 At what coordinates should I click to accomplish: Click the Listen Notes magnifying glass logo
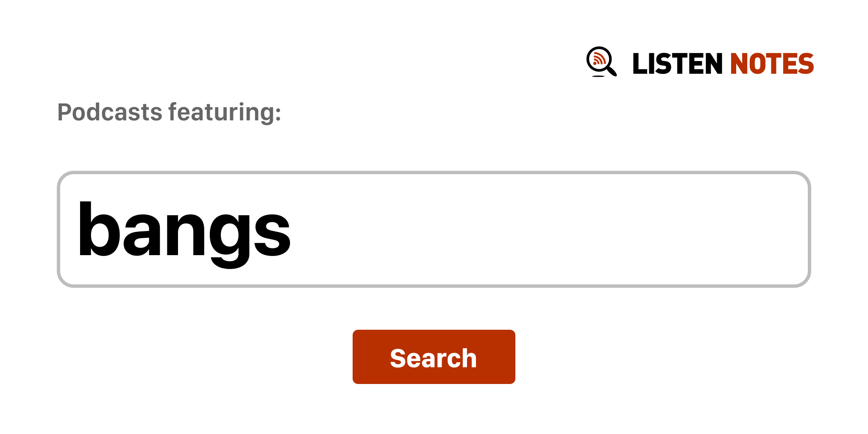tap(601, 62)
